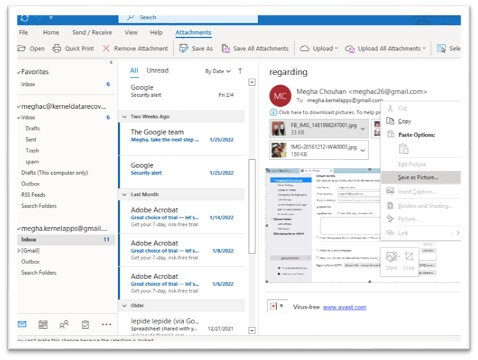Image resolution: width=478 pixels, height=360 pixels.
Task: Open the By Date sort dropdown
Action: [218, 71]
